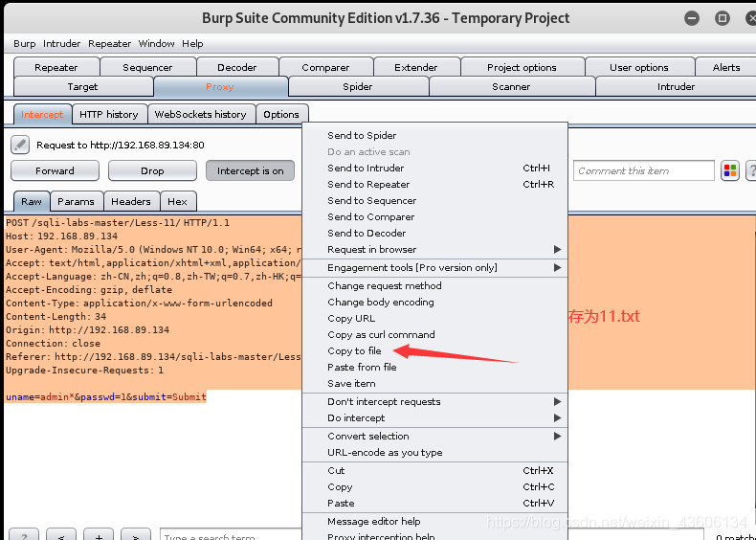Switch to the Sequencer tab
The height and width of the screenshot is (540, 756).
147,68
